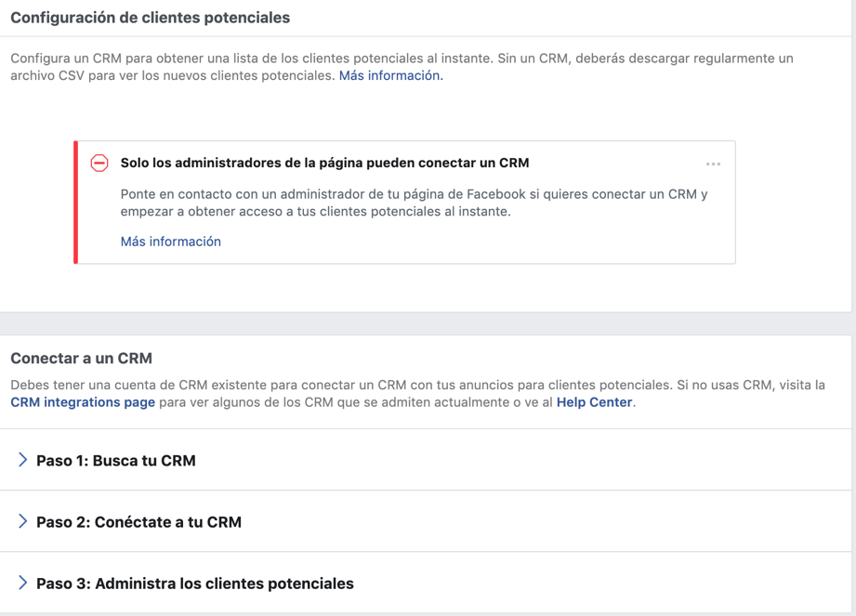This screenshot has width=856, height=616.
Task: Click the red restriction icon in the alert
Action: coord(99,164)
